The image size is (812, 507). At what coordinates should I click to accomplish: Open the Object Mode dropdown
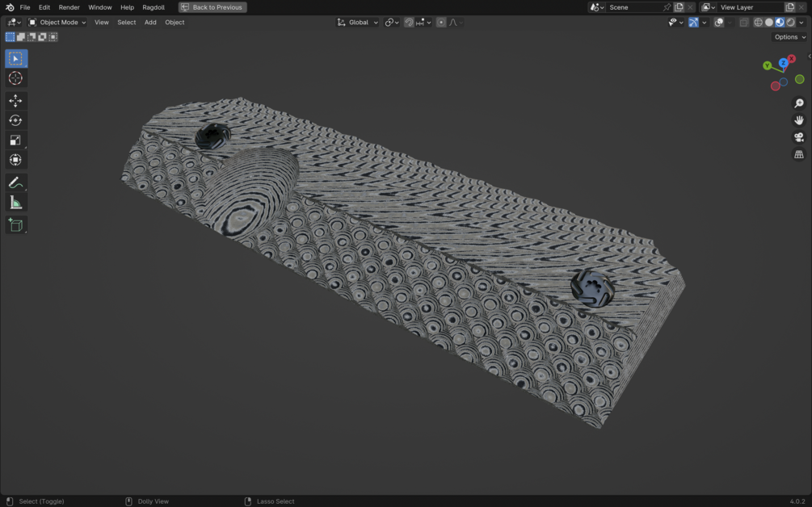tap(57, 23)
